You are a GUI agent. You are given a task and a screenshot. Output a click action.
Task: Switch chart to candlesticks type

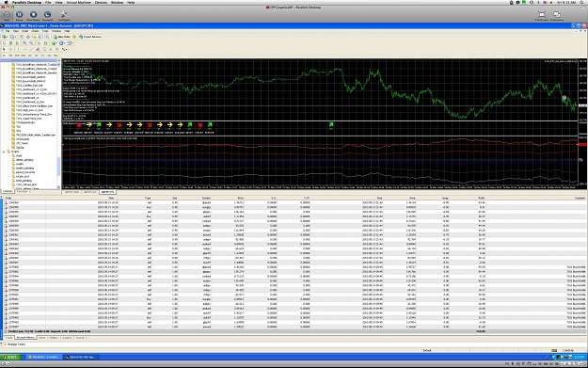coord(11,43)
